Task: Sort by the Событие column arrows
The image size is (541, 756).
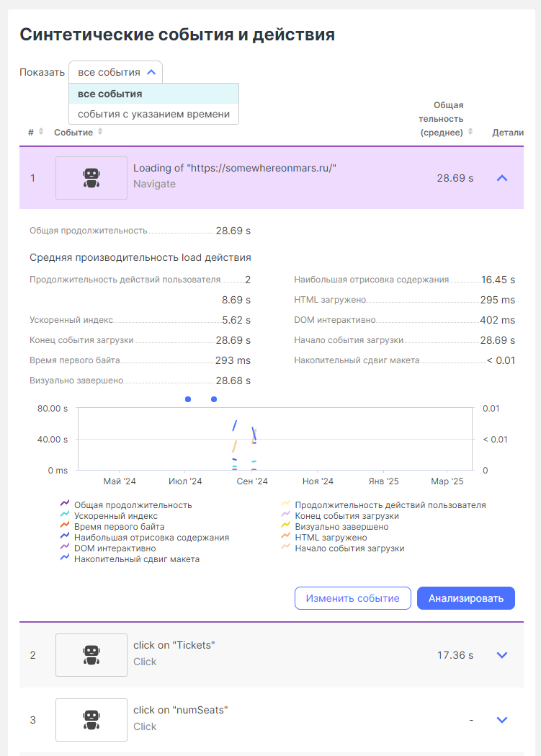Action: pyautogui.click(x=100, y=132)
